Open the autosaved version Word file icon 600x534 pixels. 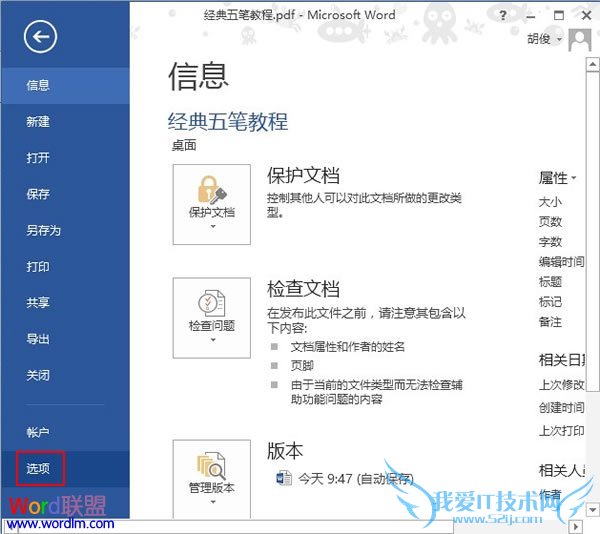pyautogui.click(x=284, y=478)
